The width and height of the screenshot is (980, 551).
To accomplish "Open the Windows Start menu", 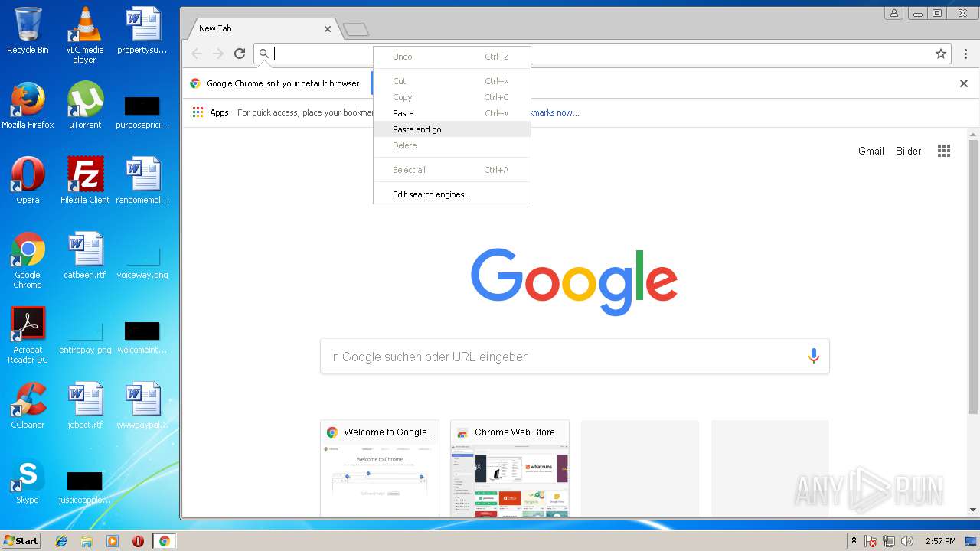I will [x=21, y=540].
